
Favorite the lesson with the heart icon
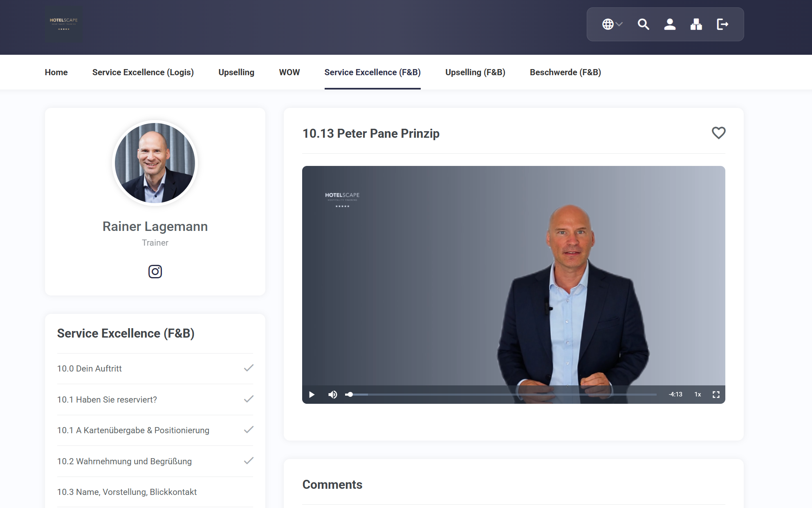pos(718,133)
